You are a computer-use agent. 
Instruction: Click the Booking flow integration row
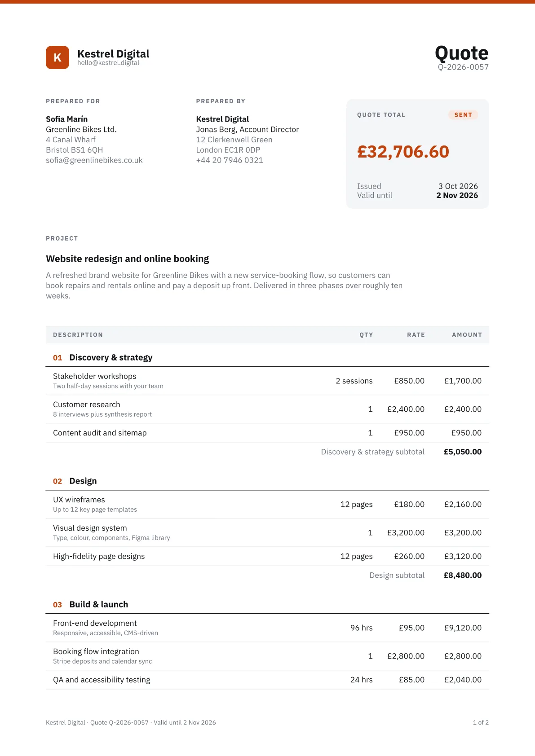[x=267, y=656]
